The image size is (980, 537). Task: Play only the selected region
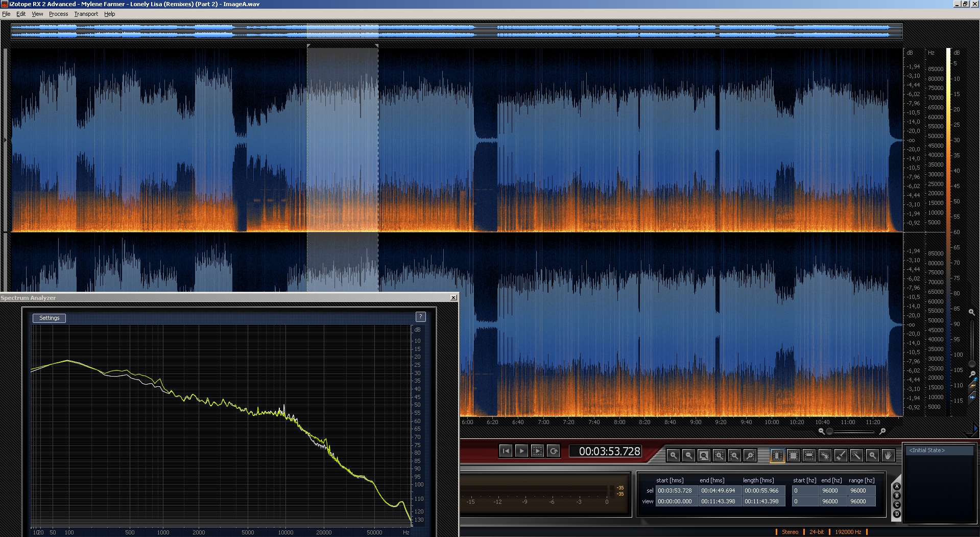pyautogui.click(x=537, y=451)
